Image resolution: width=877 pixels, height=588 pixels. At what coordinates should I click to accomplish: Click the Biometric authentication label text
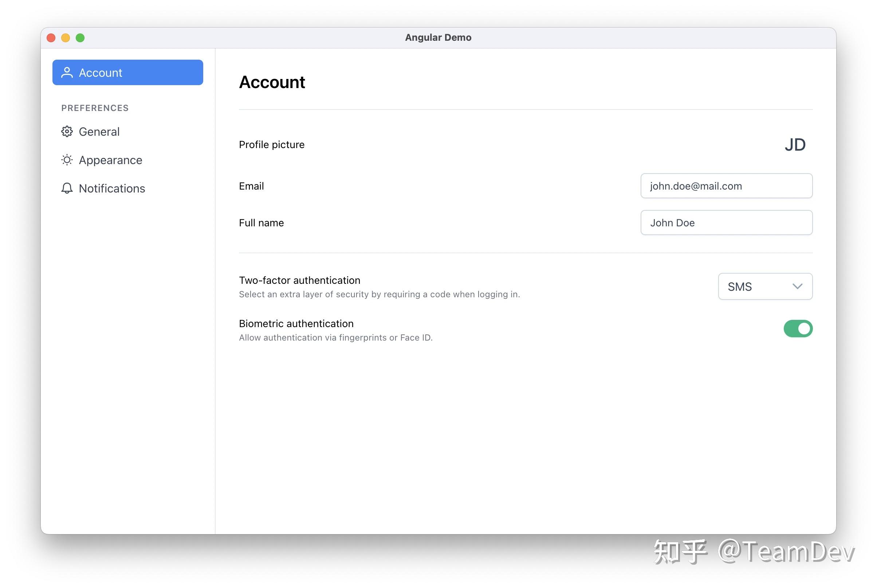(x=296, y=323)
